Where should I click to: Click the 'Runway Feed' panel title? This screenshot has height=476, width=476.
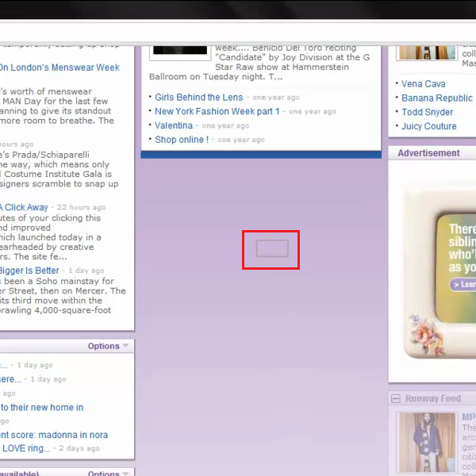click(x=433, y=398)
